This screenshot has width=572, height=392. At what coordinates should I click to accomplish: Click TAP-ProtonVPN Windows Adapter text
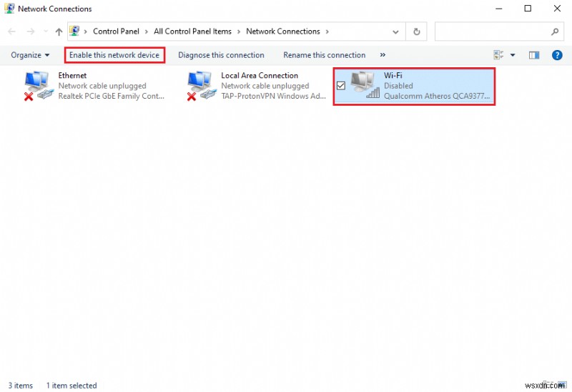(x=274, y=96)
